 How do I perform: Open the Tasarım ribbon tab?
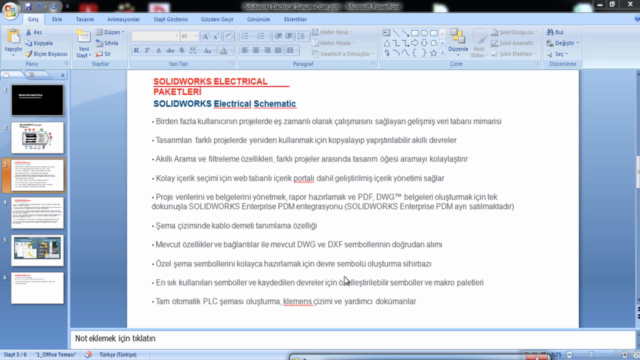[x=85, y=19]
